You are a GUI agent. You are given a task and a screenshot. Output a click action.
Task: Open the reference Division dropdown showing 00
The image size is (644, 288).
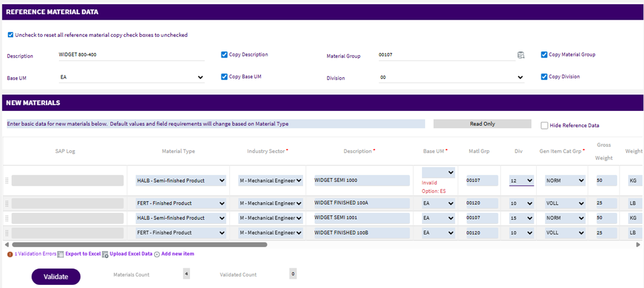451,77
